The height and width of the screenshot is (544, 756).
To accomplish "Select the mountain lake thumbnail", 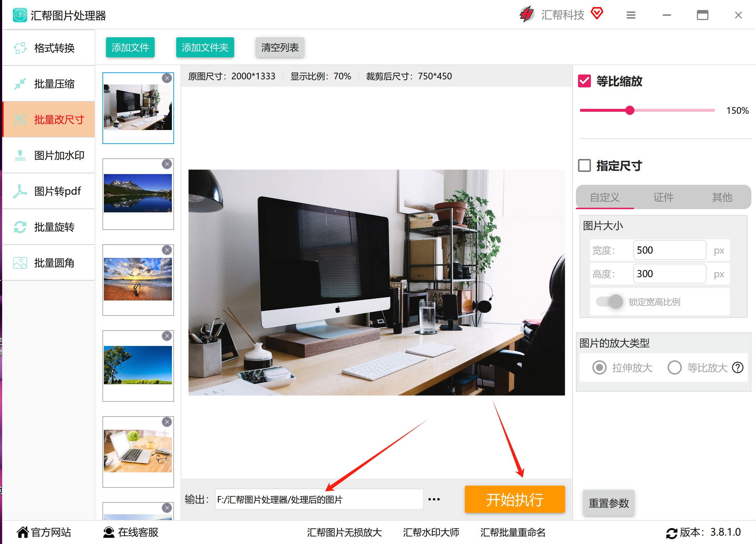I will click(x=138, y=193).
